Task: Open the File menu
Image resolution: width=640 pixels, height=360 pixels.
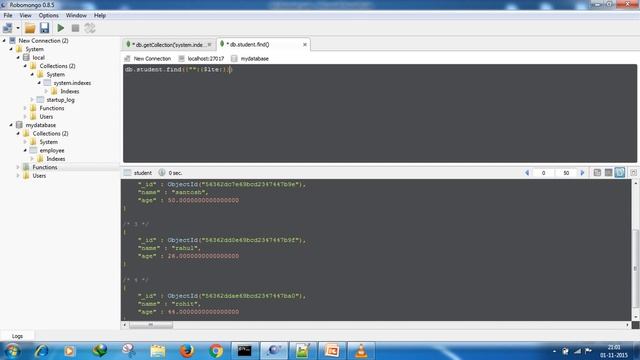Action: point(8,16)
